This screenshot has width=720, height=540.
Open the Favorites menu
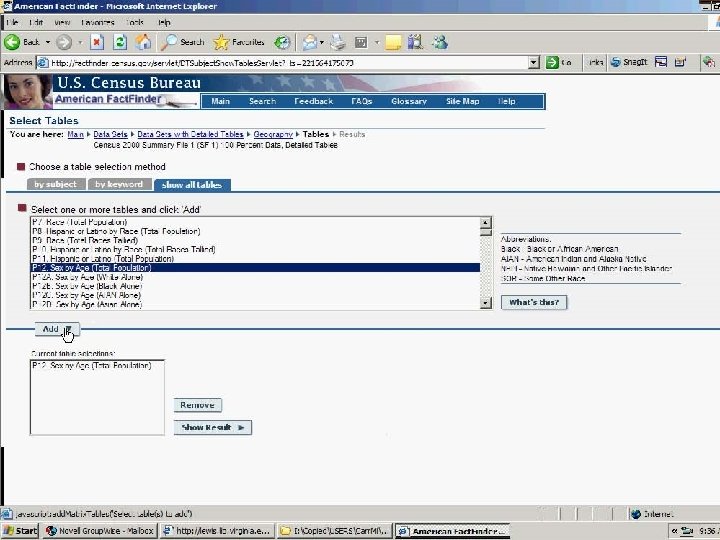coord(97,22)
